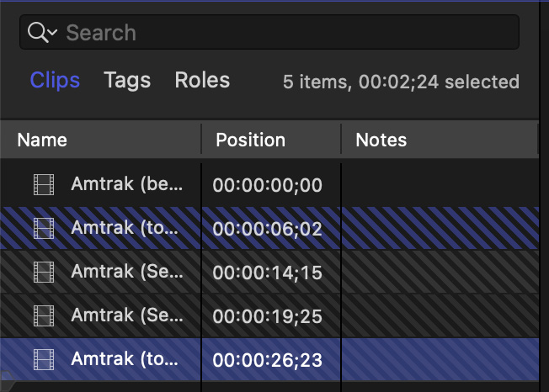The height and width of the screenshot is (392, 549).
Task: Click the Position column header
Action: 250,140
